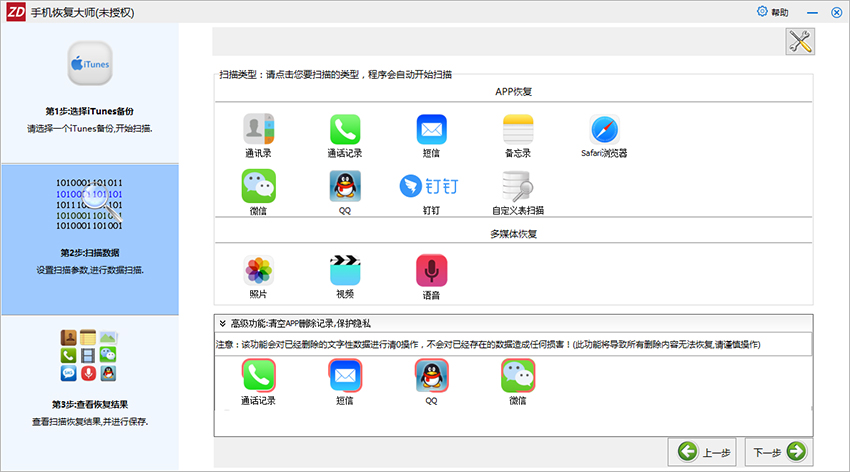Open 自定义表扫描 database scan
The height and width of the screenshot is (472, 850).
coord(518,186)
